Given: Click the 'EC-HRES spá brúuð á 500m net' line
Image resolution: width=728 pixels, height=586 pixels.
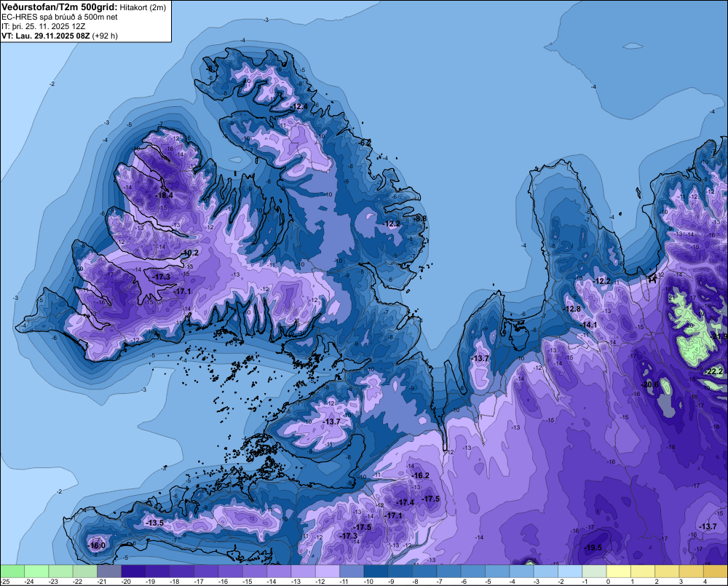Looking at the screenshot, I should point(60,17).
